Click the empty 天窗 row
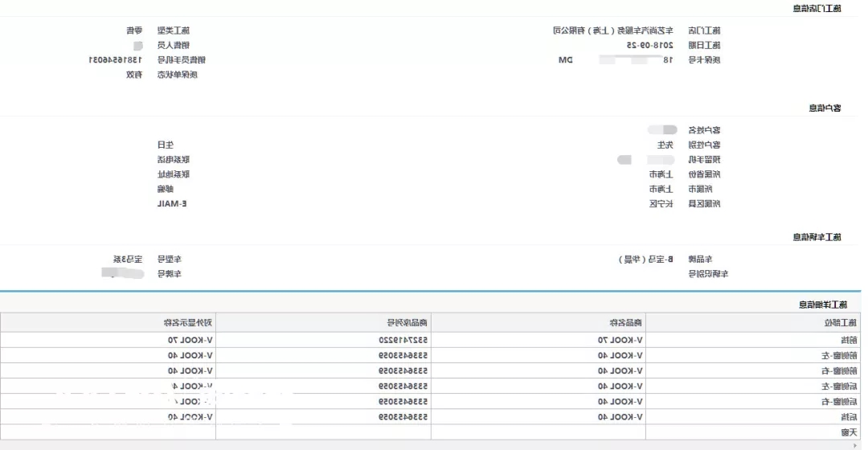The image size is (868, 450). (431, 432)
